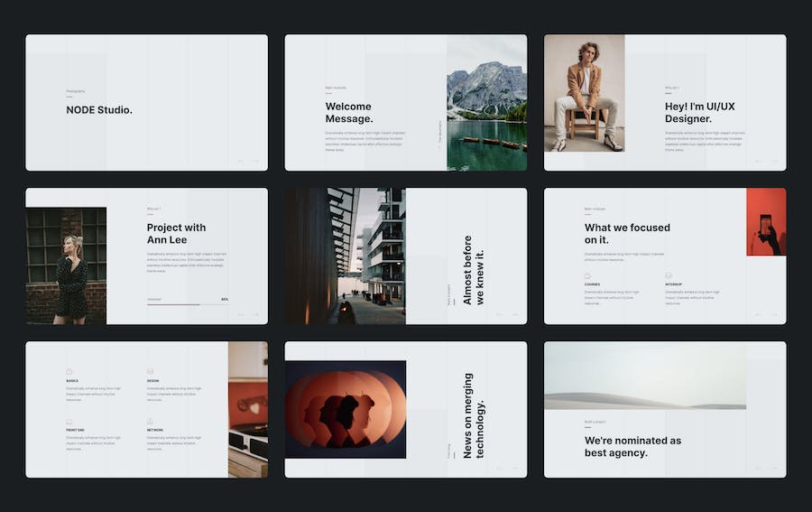Click the "NODE Studio." title text
Image resolution: width=812 pixels, height=512 pixels.
click(99, 110)
